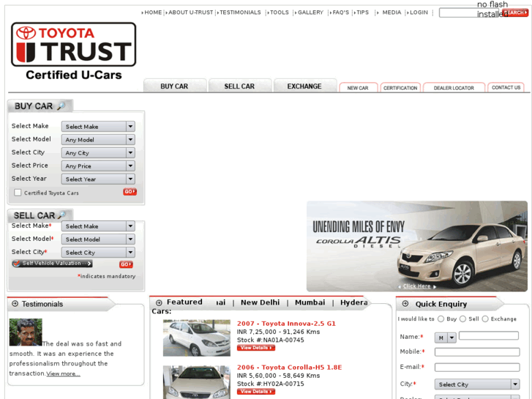The image size is (532, 399).
Task: Click the Toyota U Trust logo
Action: pyautogui.click(x=74, y=51)
